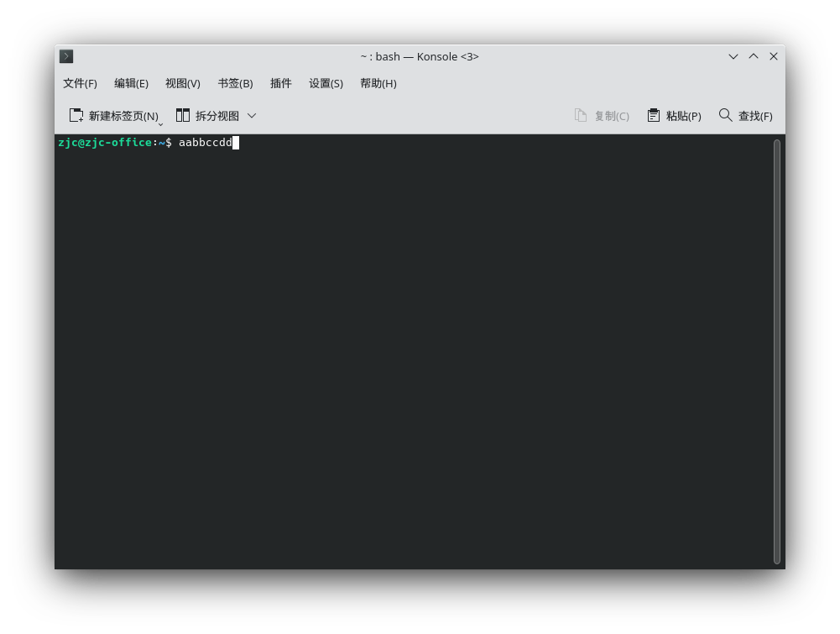This screenshot has height=634, width=840.
Task: Open the 文件 menu
Action: 81,83
